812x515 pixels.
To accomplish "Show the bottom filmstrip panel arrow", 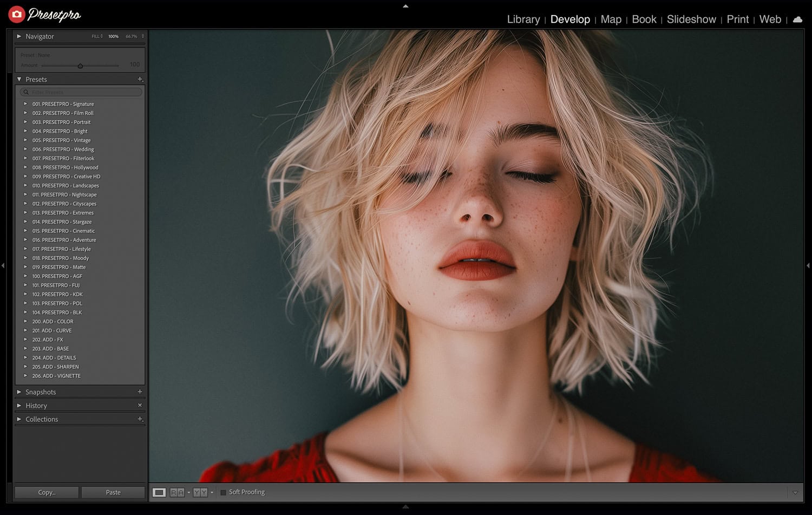I will point(405,507).
